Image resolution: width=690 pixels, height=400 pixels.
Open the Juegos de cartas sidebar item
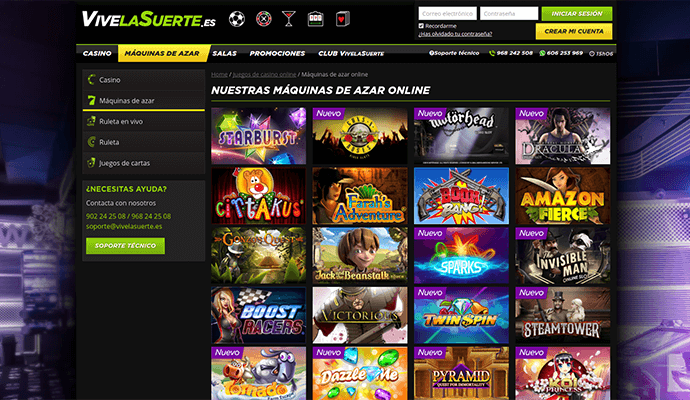pyautogui.click(x=143, y=163)
